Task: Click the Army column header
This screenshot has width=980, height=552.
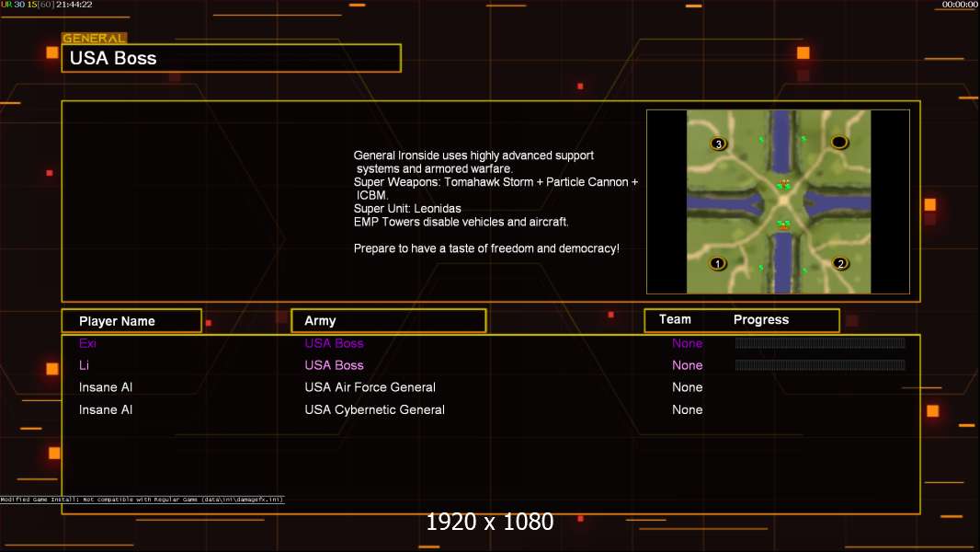Action: (x=389, y=321)
